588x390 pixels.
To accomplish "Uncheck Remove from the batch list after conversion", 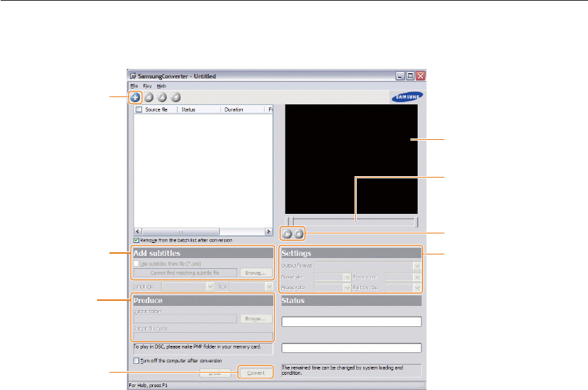I will pyautogui.click(x=136, y=240).
